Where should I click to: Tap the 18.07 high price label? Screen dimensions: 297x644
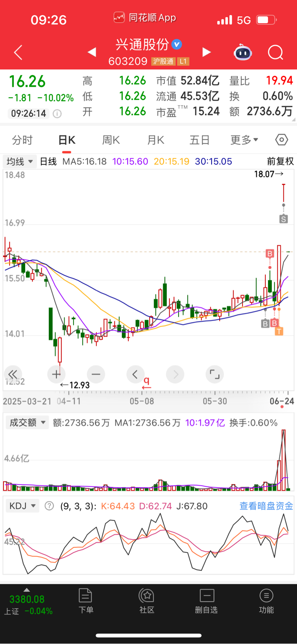[x=269, y=174]
